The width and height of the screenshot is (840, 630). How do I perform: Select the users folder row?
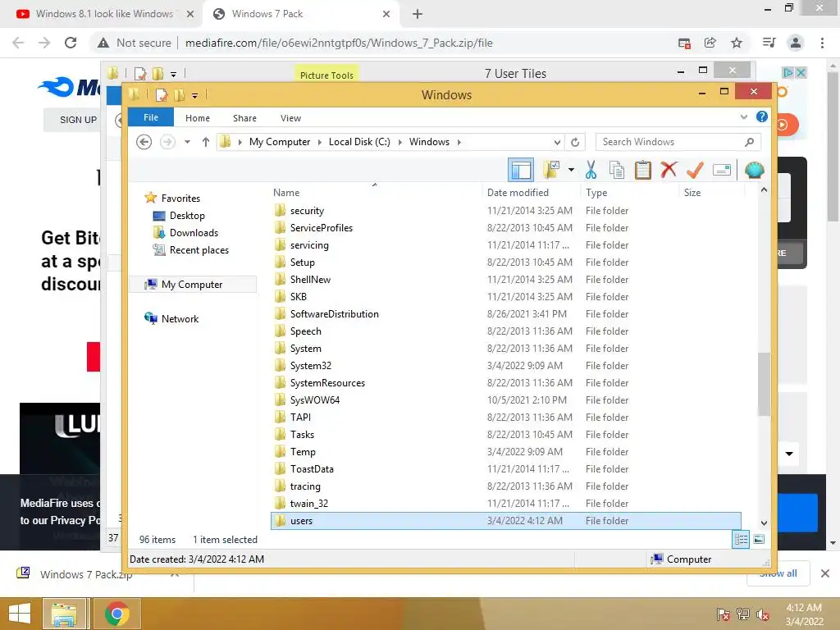[x=506, y=521]
